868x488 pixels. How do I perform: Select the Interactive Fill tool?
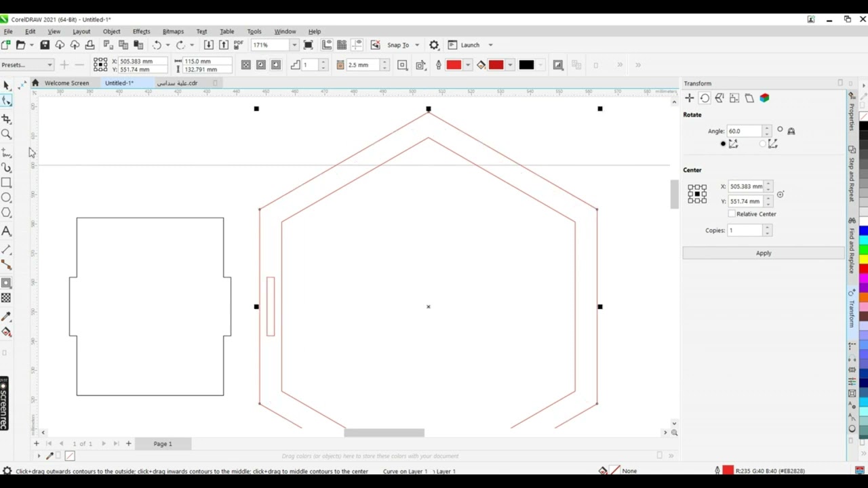pos(6,332)
